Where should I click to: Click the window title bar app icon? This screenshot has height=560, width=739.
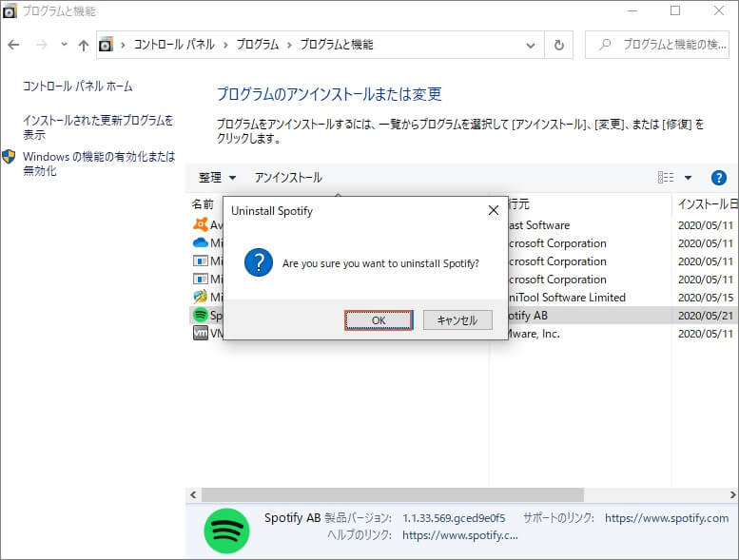click(10, 11)
